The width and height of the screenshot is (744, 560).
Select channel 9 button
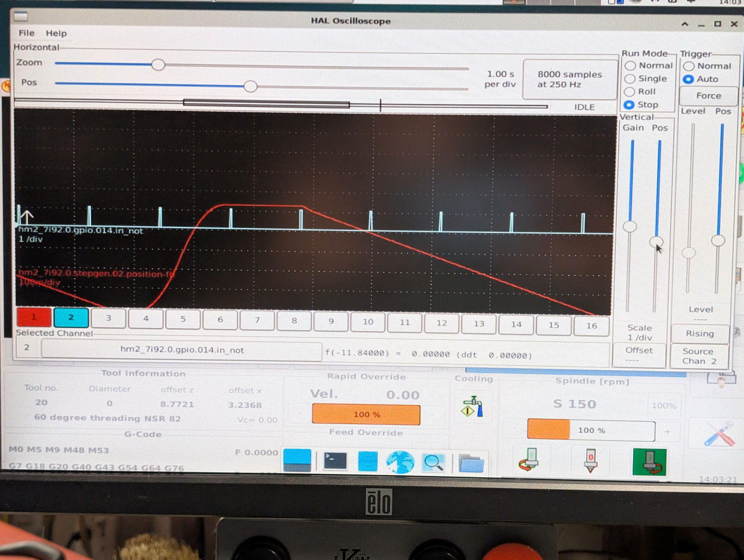coord(331,321)
